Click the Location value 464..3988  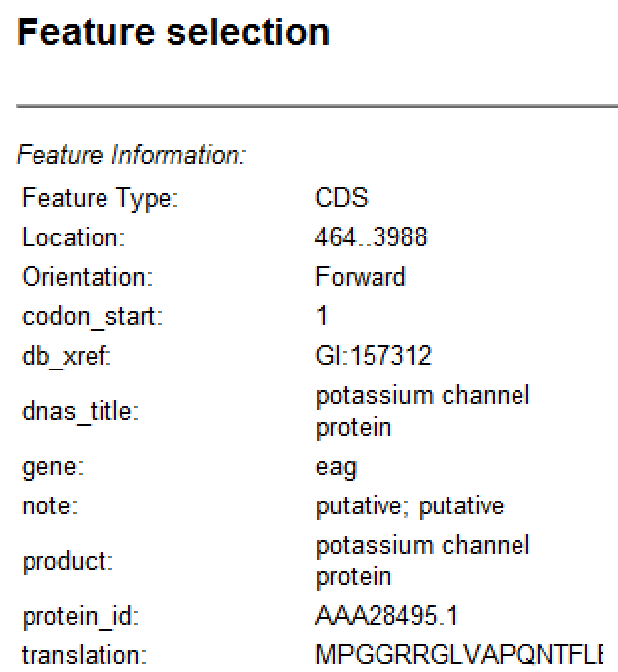[x=371, y=237]
